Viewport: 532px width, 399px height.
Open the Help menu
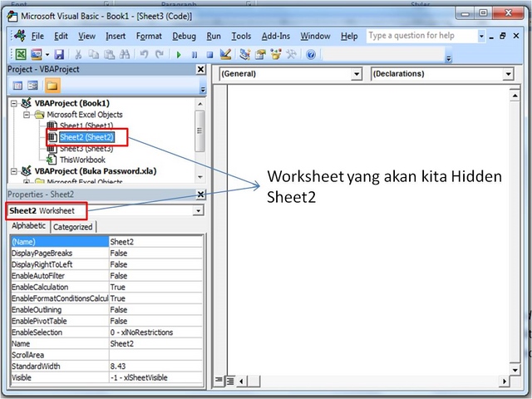349,36
